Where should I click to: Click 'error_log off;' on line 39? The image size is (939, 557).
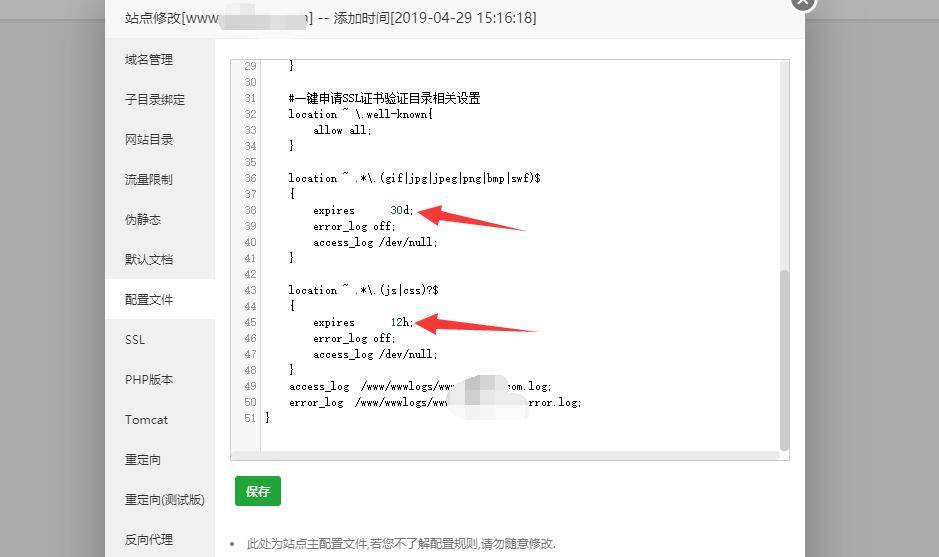point(354,226)
